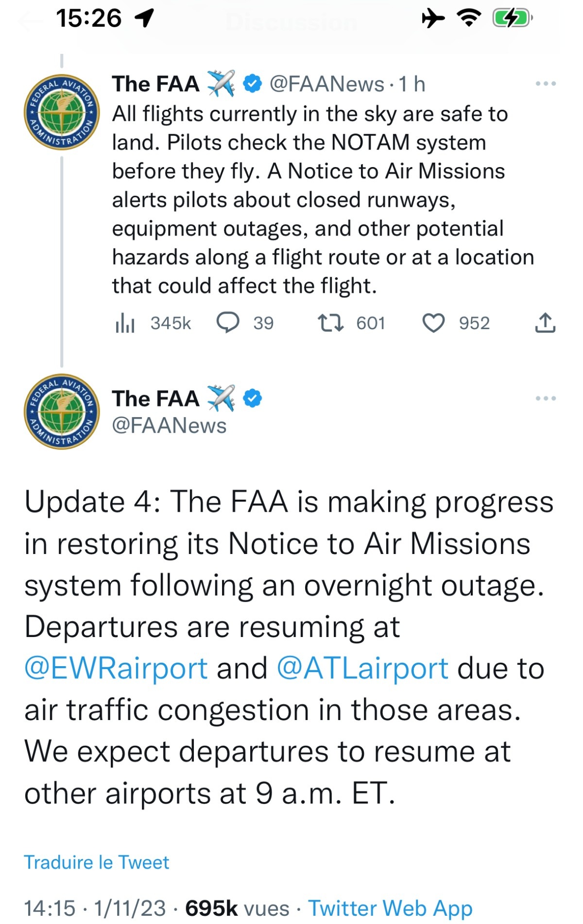The image size is (583, 924).
Task: Follow the @EWRairport mention link
Action: click(116, 668)
